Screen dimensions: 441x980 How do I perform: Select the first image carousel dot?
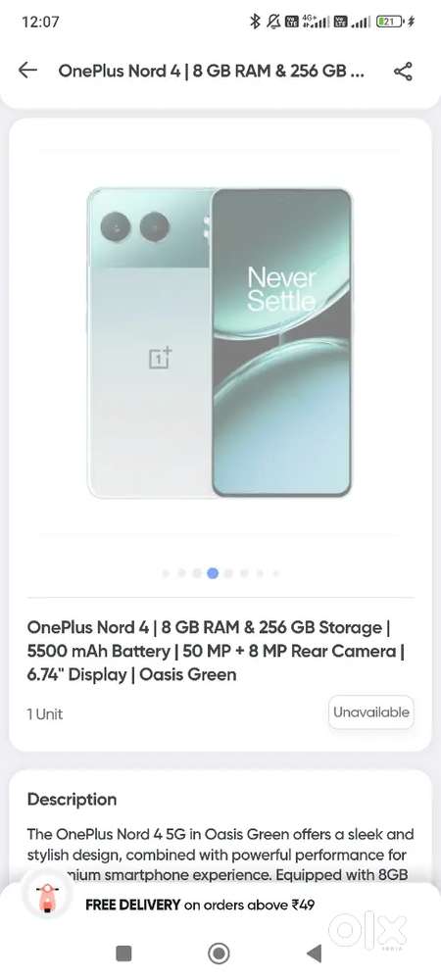tap(166, 572)
